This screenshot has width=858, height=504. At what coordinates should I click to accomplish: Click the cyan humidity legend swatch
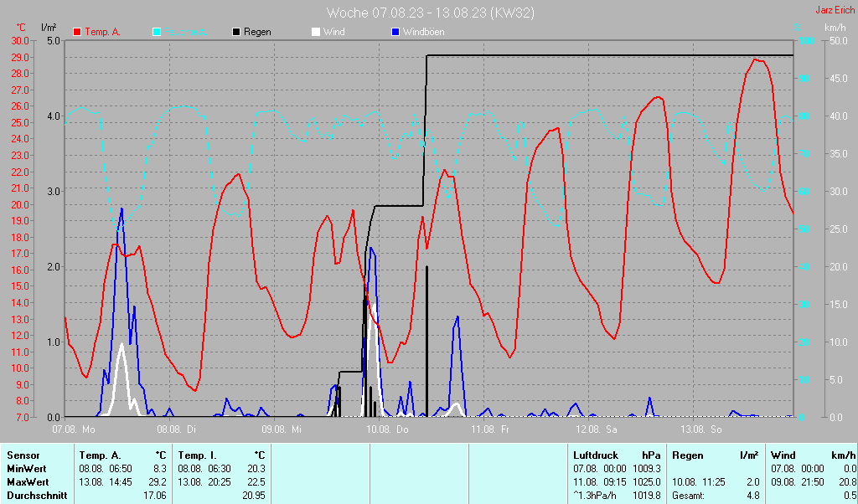tap(157, 32)
